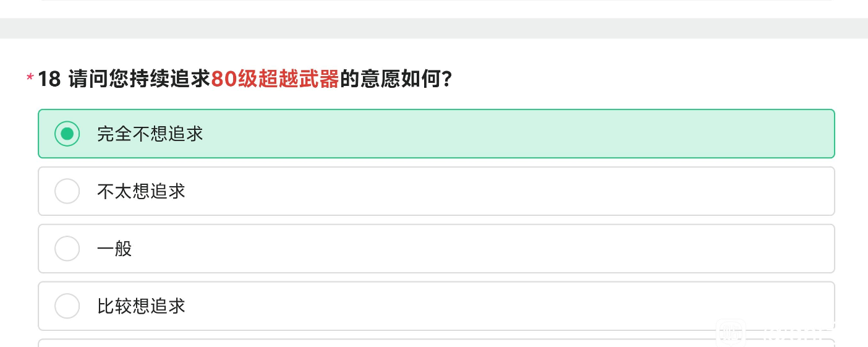Click the 完全不想追求 label text
868x347 pixels.
[150, 134]
